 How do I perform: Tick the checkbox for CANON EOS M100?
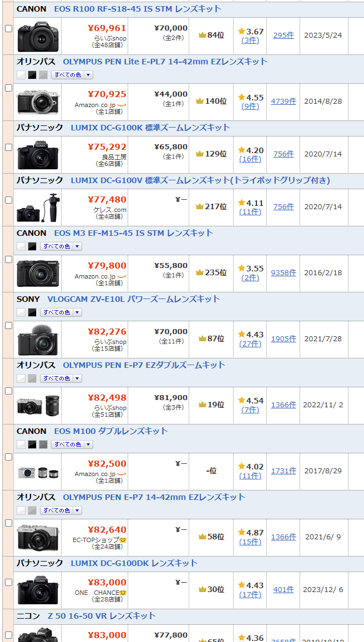click(x=8, y=457)
